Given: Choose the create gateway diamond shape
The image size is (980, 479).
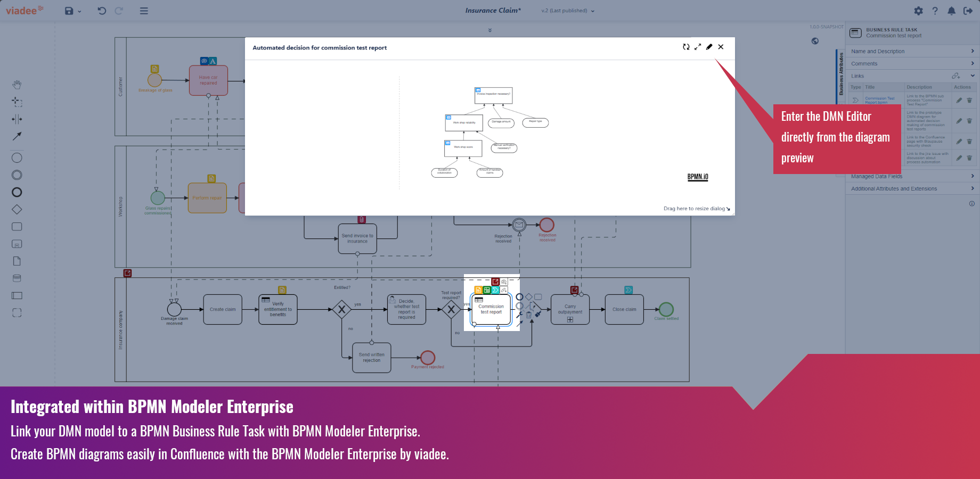Looking at the screenshot, I should coord(17,209).
